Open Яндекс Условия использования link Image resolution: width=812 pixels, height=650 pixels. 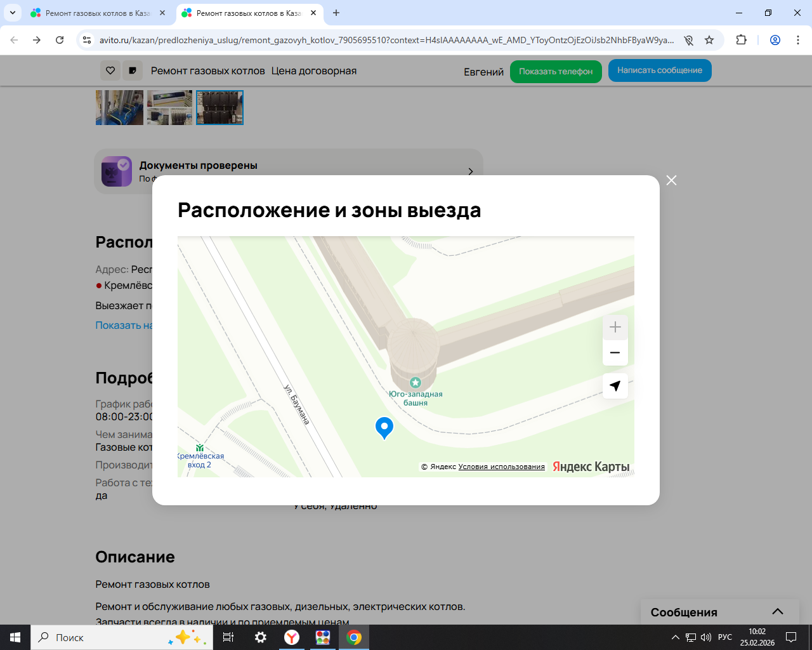click(x=502, y=467)
